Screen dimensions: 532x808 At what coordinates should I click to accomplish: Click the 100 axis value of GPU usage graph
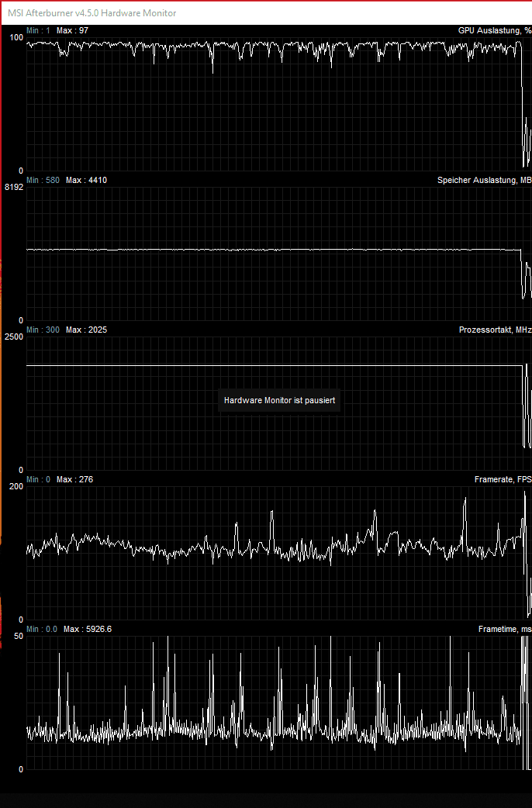click(x=16, y=38)
